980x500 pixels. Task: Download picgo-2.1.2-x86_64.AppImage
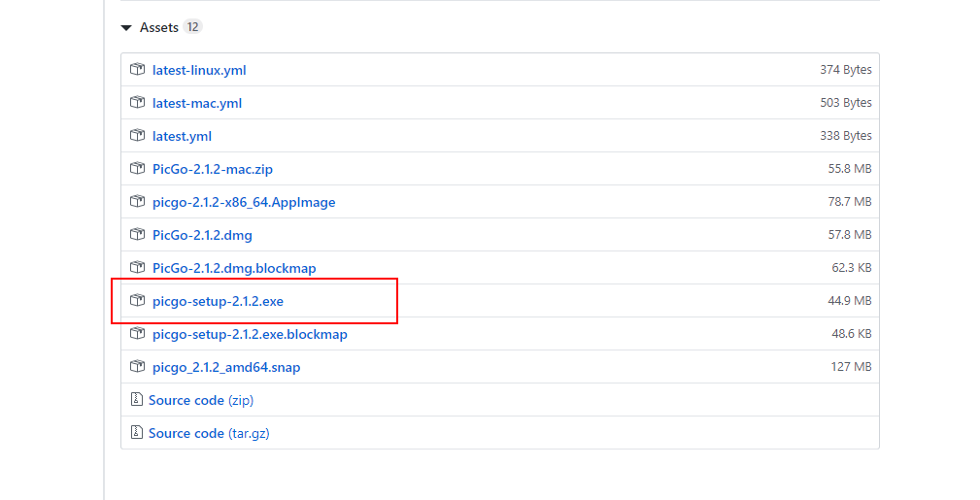[x=244, y=203]
